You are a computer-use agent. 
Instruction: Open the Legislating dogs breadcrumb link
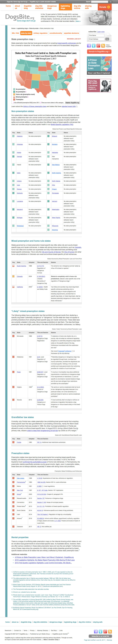pyautogui.click(x=22, y=28)
